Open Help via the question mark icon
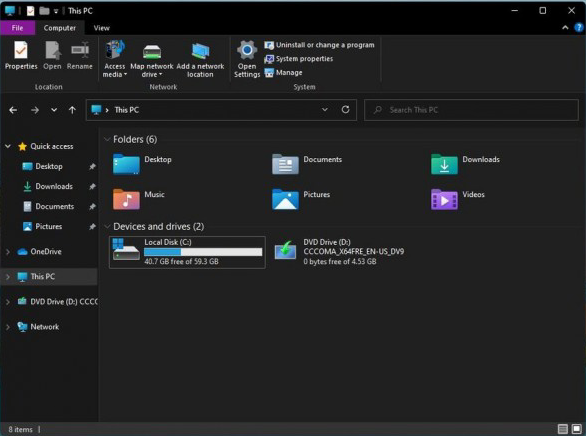The height and width of the screenshot is (436, 586). 579,28
